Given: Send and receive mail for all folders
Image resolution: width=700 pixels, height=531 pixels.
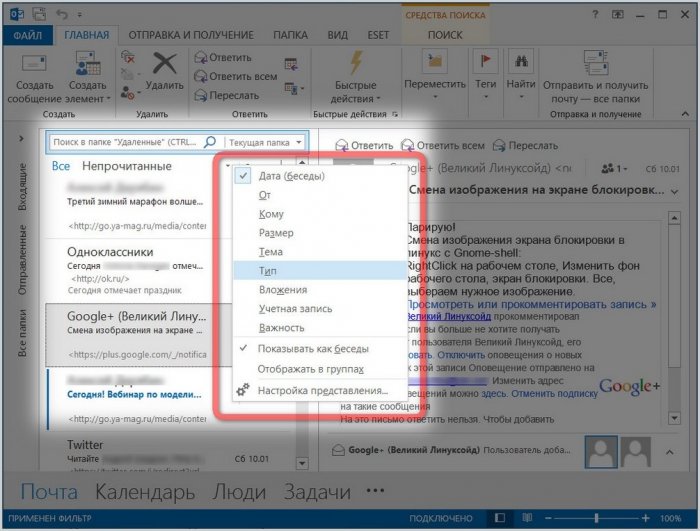Looking at the screenshot, I should coord(596,78).
